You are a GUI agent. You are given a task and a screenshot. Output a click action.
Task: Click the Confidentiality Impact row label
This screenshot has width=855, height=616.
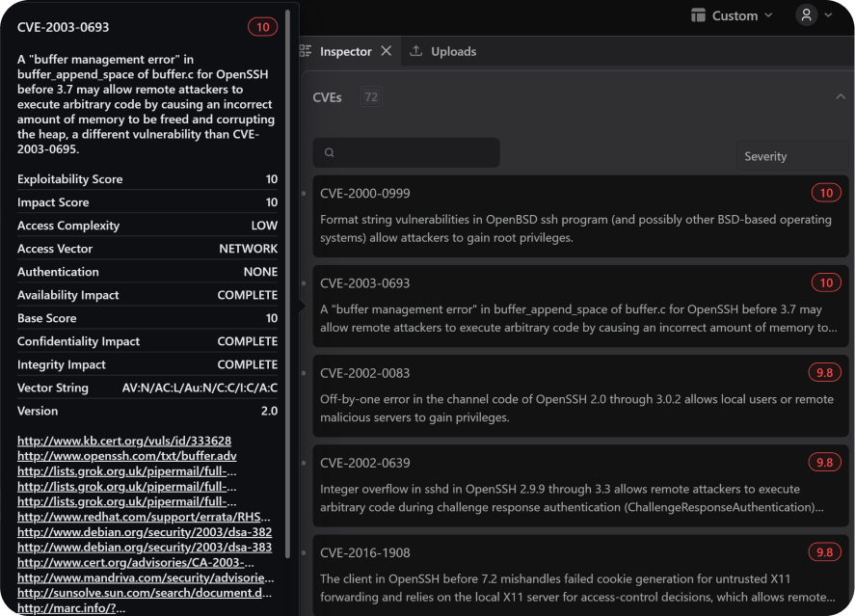pos(78,341)
